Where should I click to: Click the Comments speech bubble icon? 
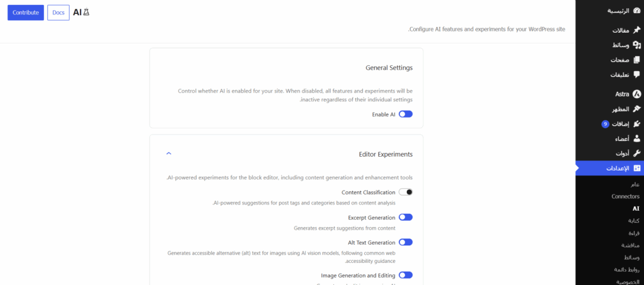point(636,75)
